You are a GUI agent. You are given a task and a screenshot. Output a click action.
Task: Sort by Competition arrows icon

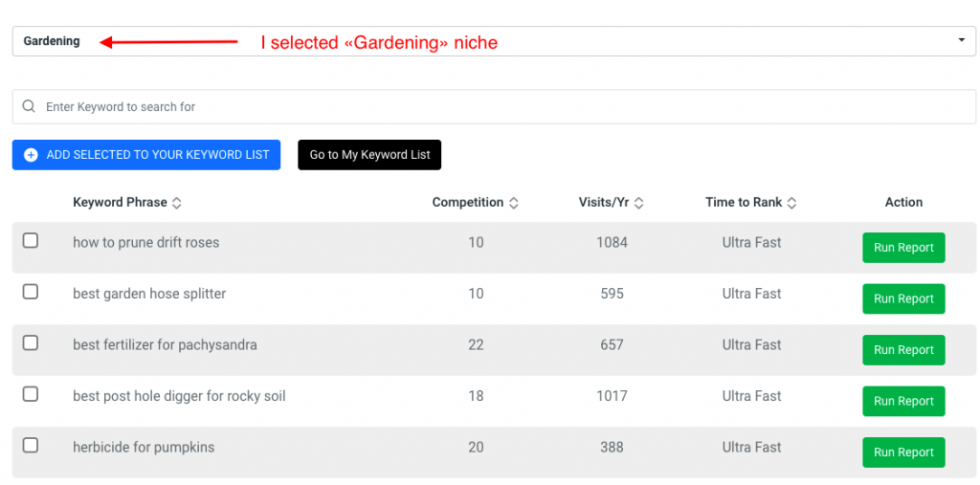pyautogui.click(x=514, y=203)
